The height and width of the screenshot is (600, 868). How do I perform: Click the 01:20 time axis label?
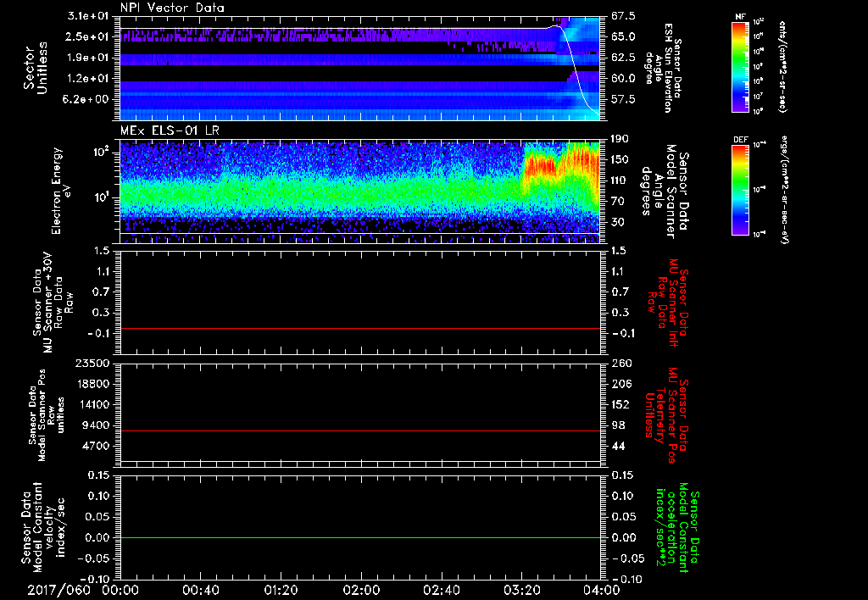(281, 590)
